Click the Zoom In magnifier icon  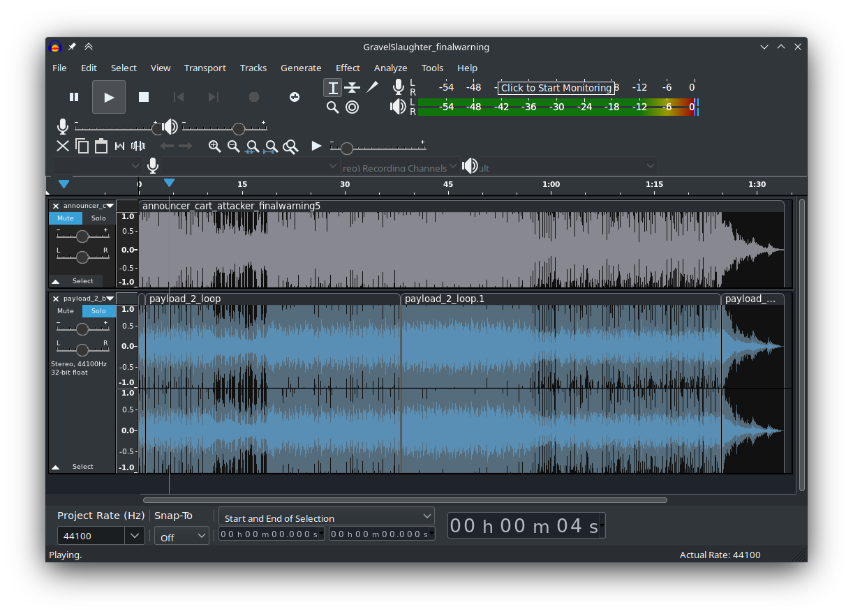(x=215, y=146)
